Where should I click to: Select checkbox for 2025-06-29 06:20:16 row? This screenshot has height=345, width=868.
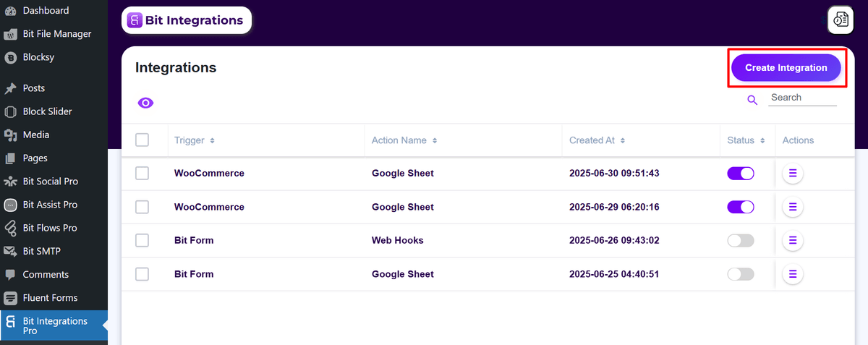(142, 207)
